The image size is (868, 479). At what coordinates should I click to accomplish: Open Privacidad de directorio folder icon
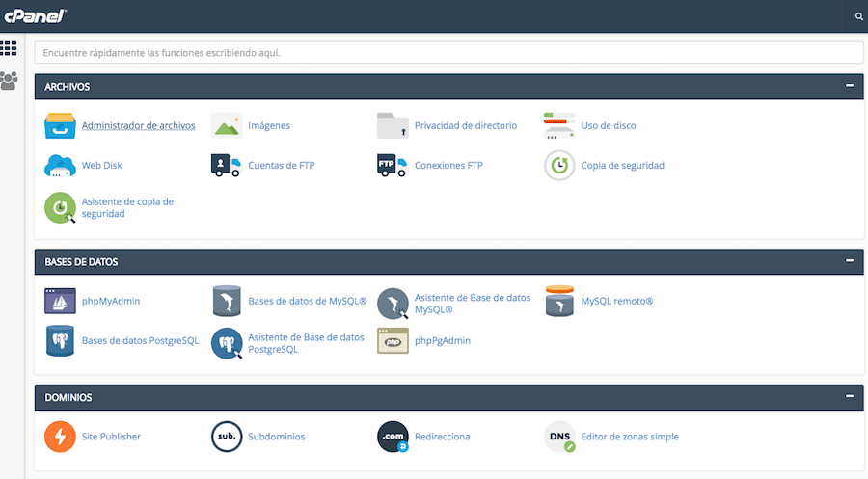pyautogui.click(x=393, y=125)
